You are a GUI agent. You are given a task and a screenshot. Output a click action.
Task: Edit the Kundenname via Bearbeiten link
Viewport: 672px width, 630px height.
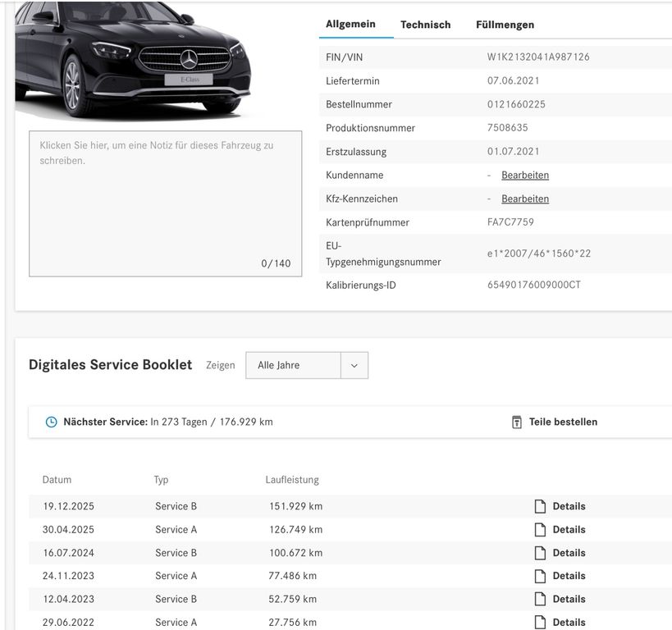pyautogui.click(x=525, y=175)
